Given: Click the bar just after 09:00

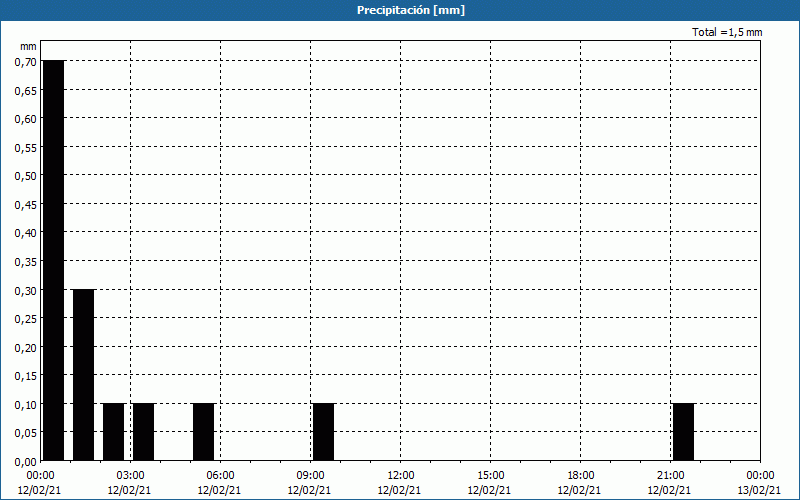Looking at the screenshot, I should pos(323,432).
